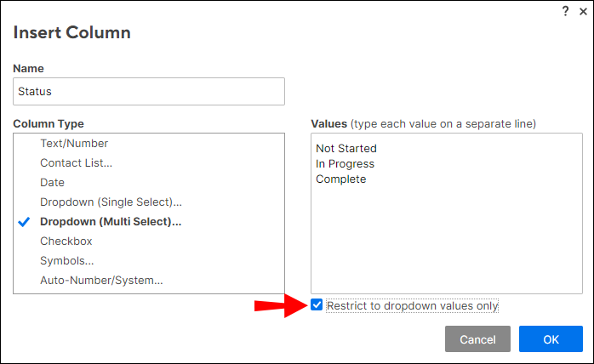The width and height of the screenshot is (594, 364).
Task: Pick Dropdown (Single Select) column type
Action: [111, 202]
